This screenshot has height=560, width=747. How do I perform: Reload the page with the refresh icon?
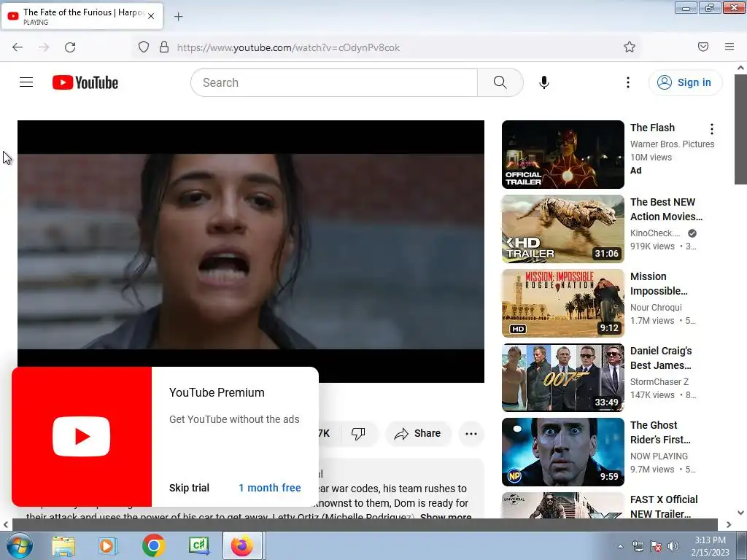point(70,47)
